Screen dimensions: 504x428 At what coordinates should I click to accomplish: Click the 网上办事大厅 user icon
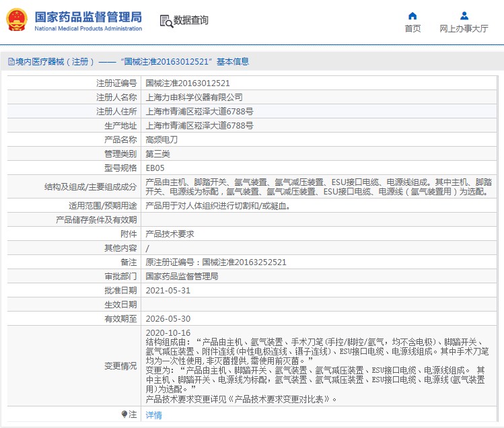[x=464, y=15]
